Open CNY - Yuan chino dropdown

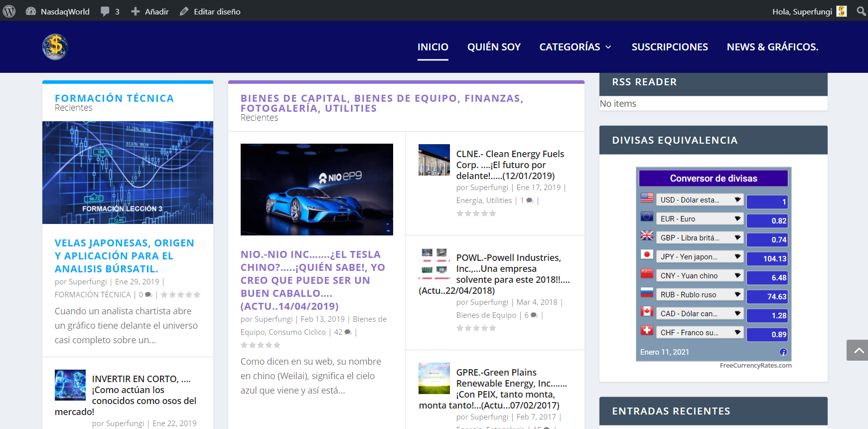click(x=700, y=275)
